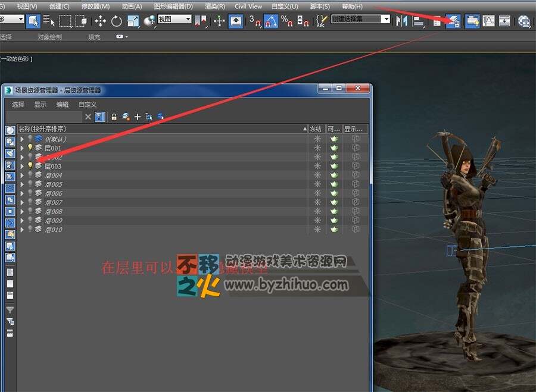Open Select by Name tool
536x392 pixels.
pos(49,21)
